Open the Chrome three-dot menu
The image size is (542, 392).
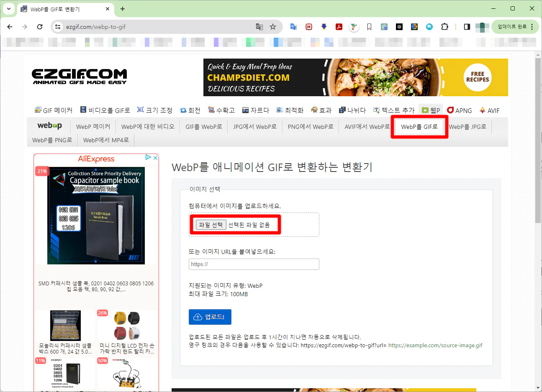(x=532, y=27)
